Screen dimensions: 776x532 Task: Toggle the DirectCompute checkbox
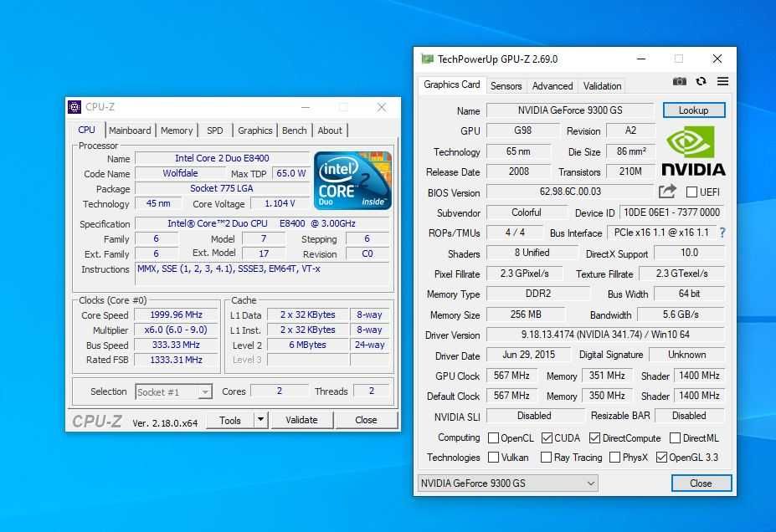click(595, 438)
